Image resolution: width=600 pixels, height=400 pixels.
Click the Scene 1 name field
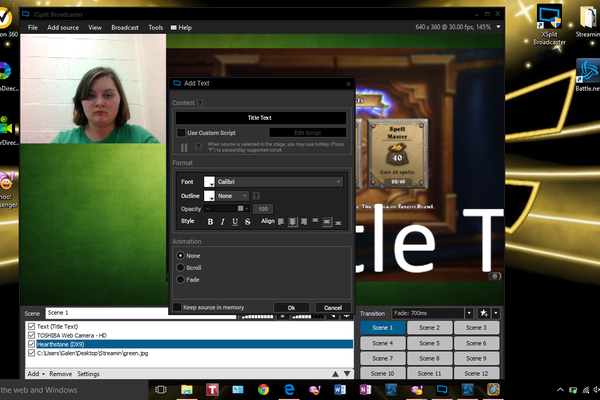point(141,313)
